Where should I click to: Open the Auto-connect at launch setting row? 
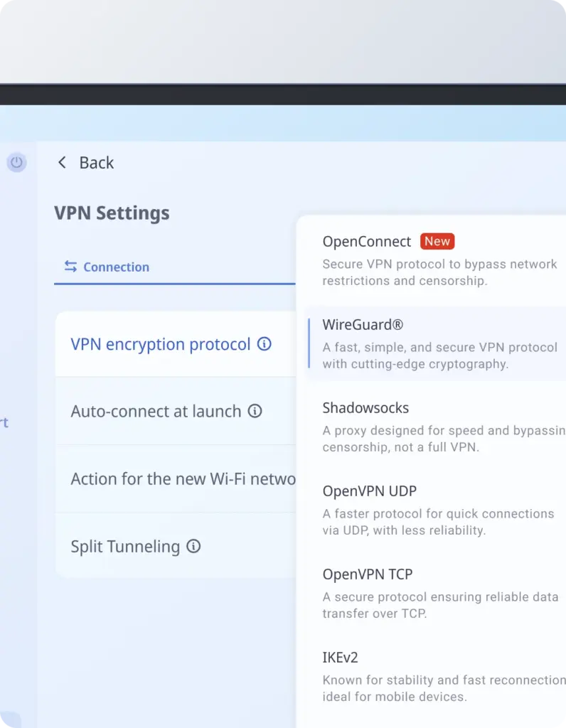pos(156,411)
